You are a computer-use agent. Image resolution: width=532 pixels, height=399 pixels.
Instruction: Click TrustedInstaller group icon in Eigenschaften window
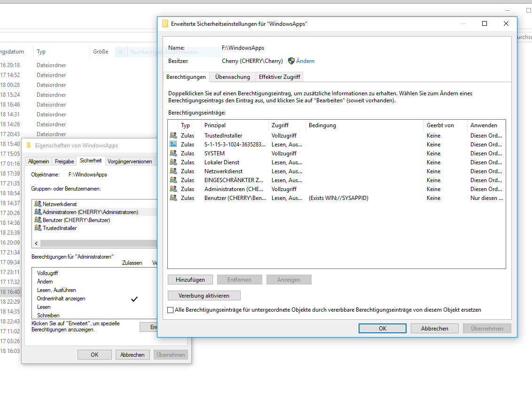[x=38, y=228]
